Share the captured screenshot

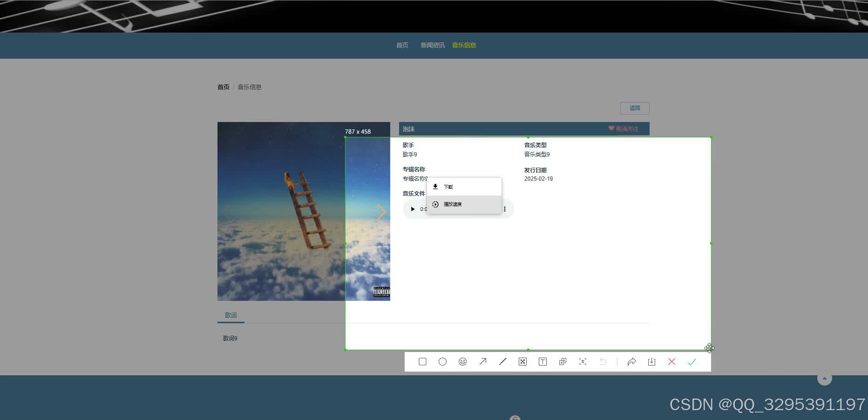[x=631, y=362]
